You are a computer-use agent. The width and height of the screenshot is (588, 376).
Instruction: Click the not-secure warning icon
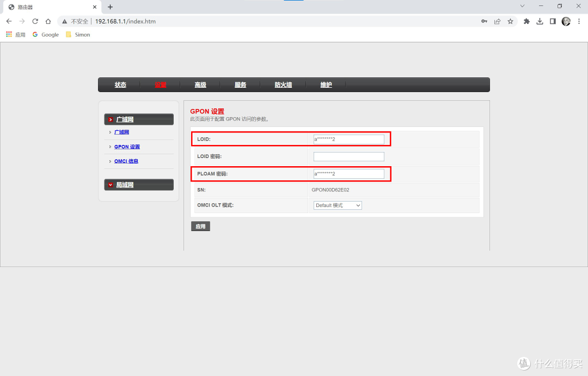click(x=64, y=21)
